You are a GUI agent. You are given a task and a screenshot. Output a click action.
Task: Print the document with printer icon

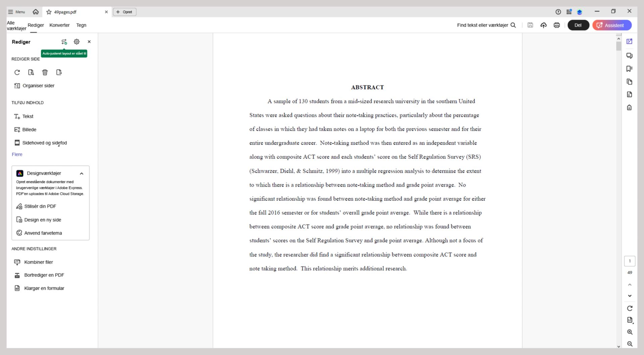tap(557, 25)
